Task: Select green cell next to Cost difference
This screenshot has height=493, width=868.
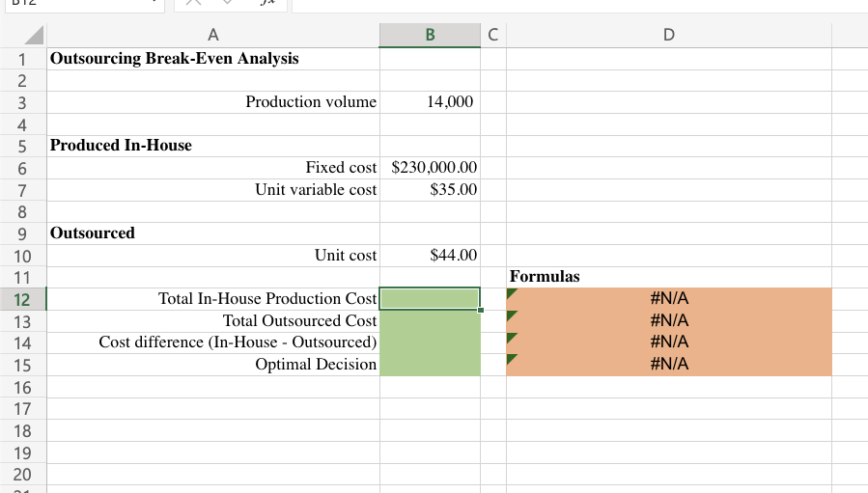Action: click(x=430, y=343)
